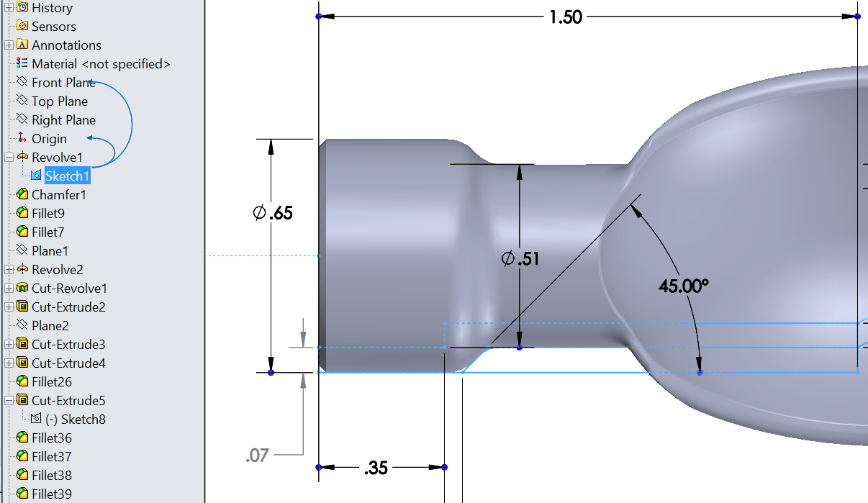Select the diameter .51 dimension
This screenshot has height=503, width=868.
point(520,258)
